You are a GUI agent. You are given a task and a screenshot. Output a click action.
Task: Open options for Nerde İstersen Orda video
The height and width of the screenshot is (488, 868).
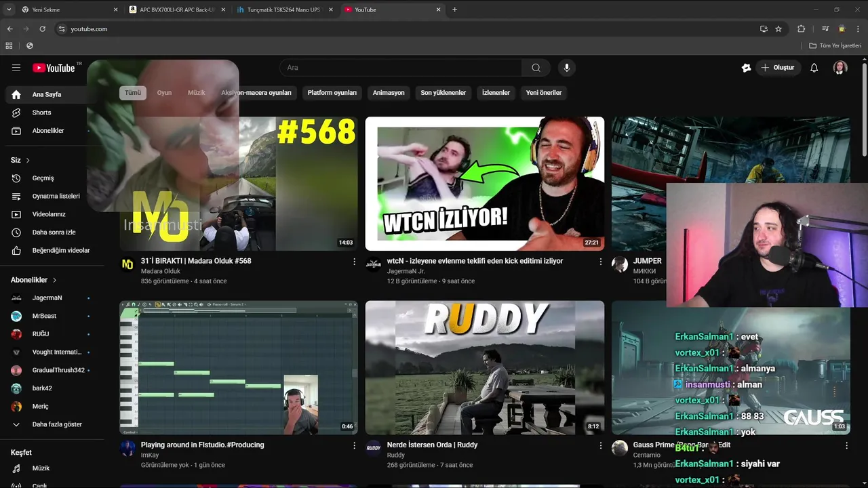(600, 445)
